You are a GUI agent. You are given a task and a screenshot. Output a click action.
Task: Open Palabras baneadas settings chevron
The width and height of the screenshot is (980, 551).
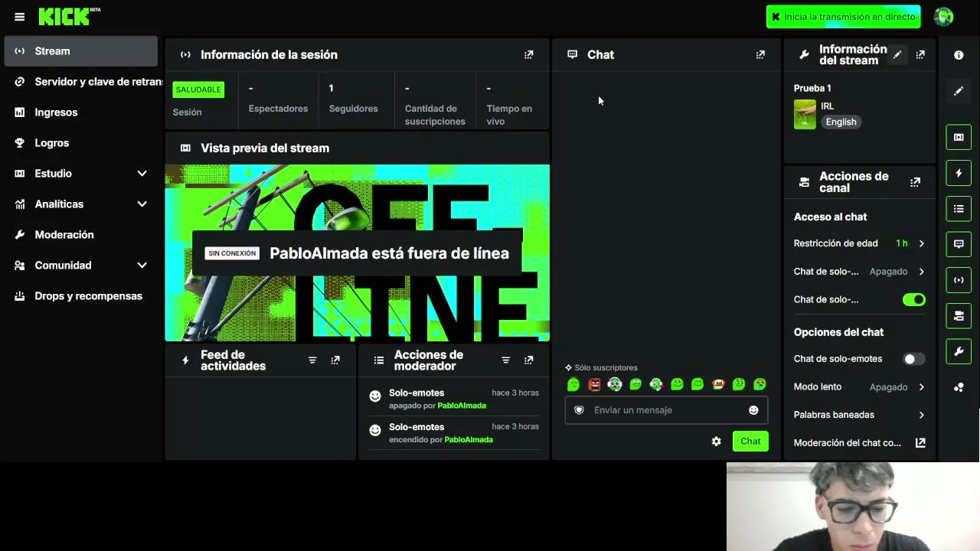(921, 415)
